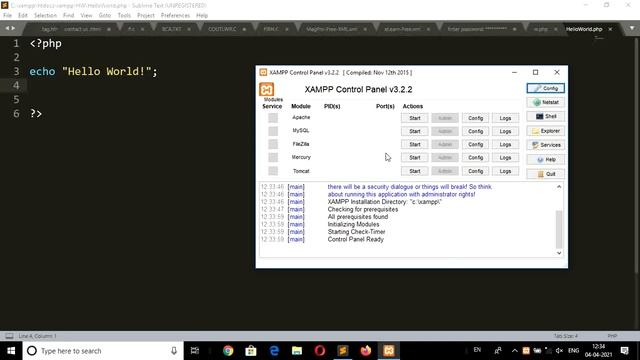Toggle Apache service checkbox
Image resolution: width=640 pixels, height=360 pixels.
point(273,118)
